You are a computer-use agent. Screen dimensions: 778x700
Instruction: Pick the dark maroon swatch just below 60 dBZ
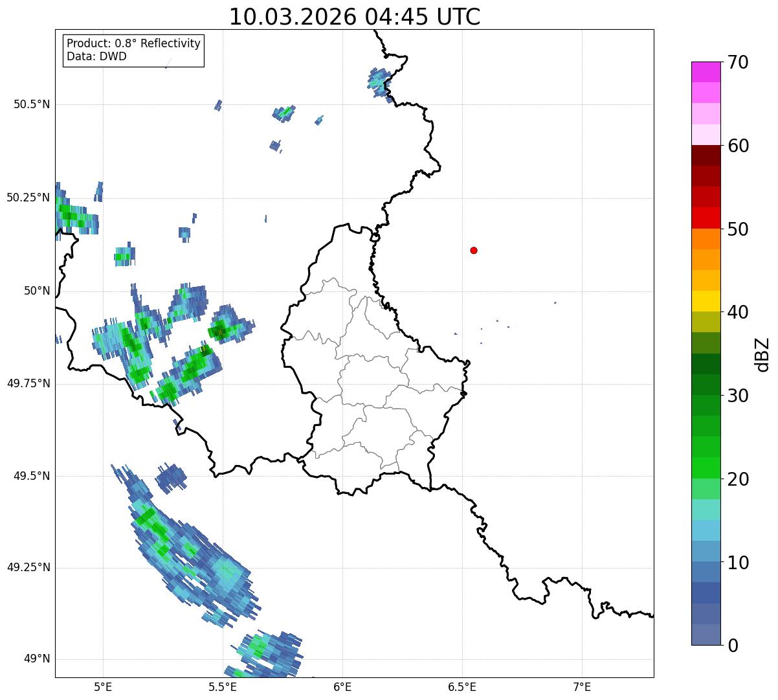tap(706, 155)
